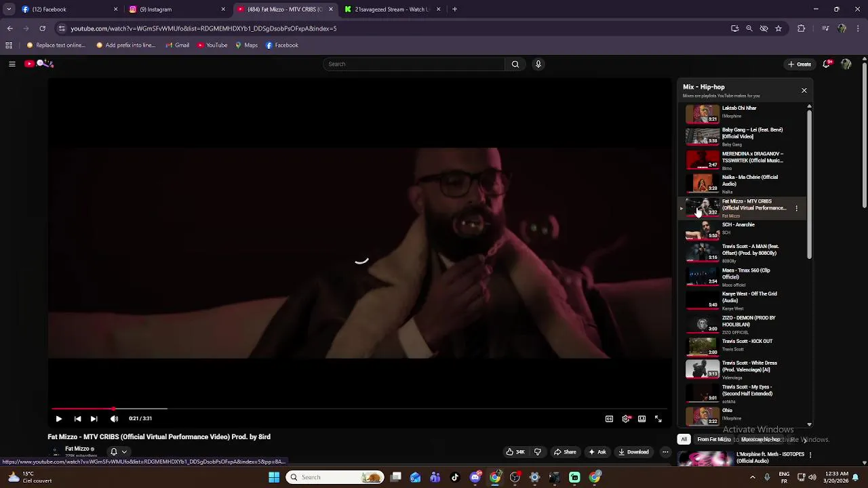Viewport: 868px width, 488px height.
Task: Switch the player to theater mode
Action: (x=642, y=419)
